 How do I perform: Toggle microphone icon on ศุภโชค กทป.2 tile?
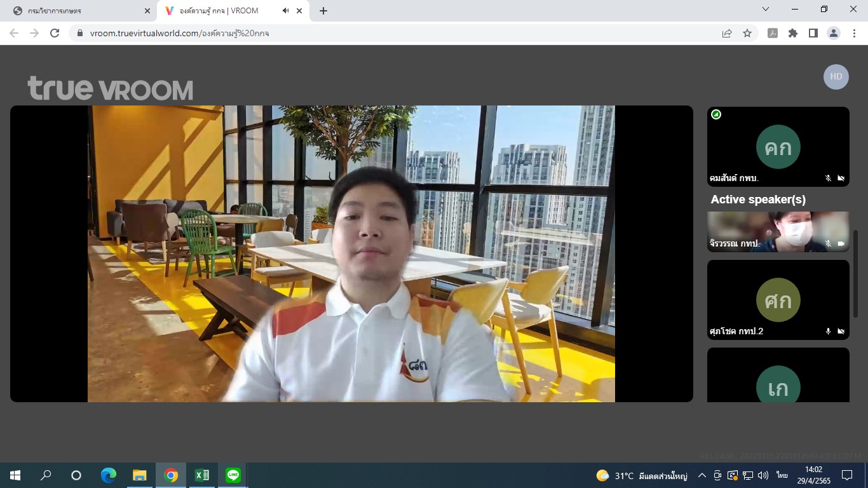(828, 331)
